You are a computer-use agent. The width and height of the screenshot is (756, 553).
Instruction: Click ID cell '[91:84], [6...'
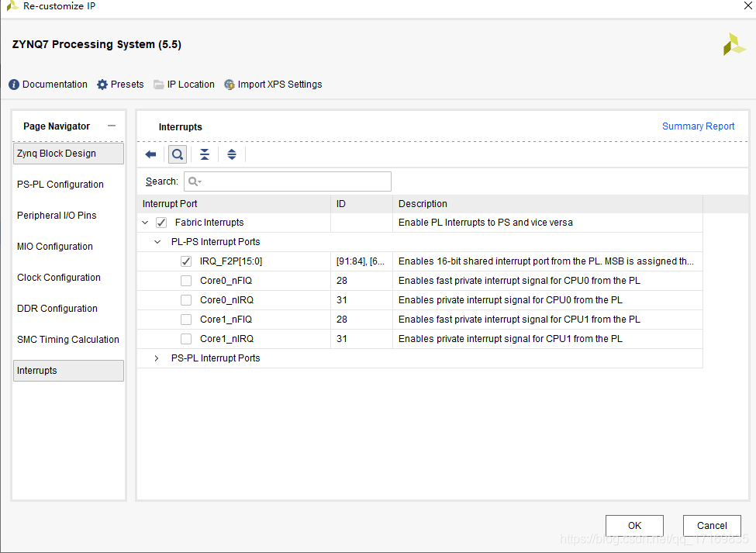pos(360,261)
